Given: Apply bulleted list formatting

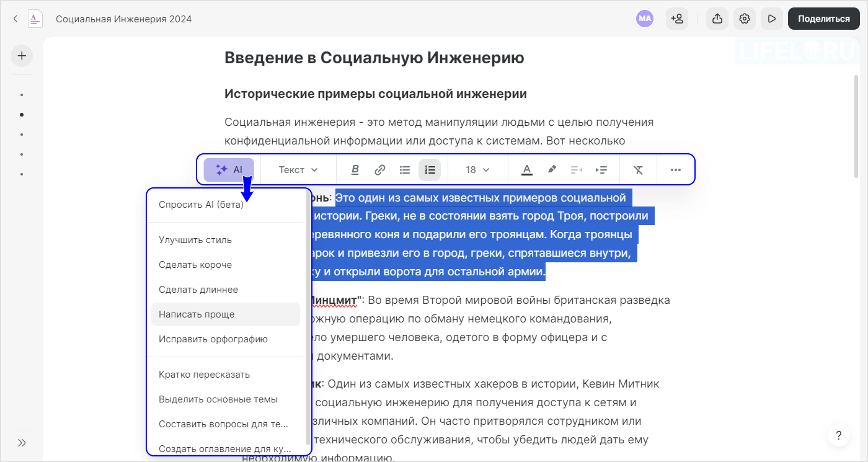Looking at the screenshot, I should click(405, 169).
